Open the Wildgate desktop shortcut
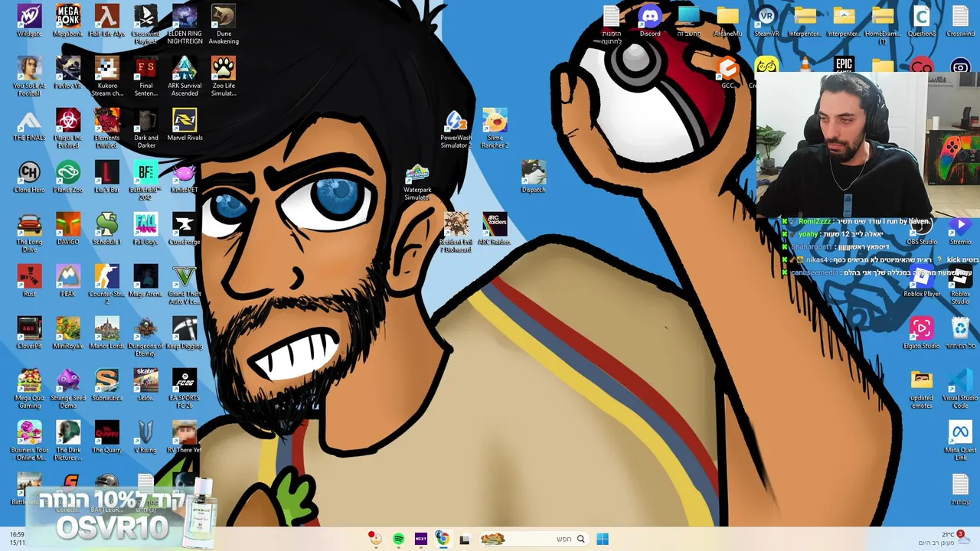Screen dimensions: 980x551 29,21
